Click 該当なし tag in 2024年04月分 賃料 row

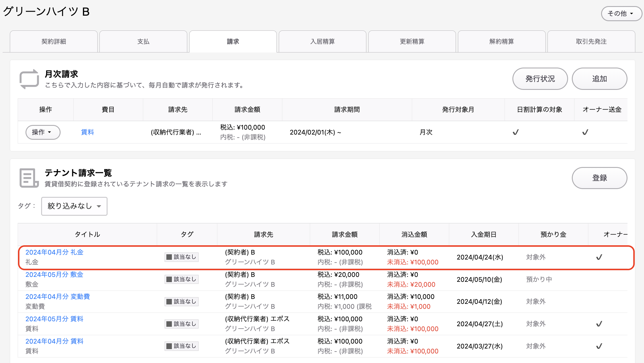(181, 346)
